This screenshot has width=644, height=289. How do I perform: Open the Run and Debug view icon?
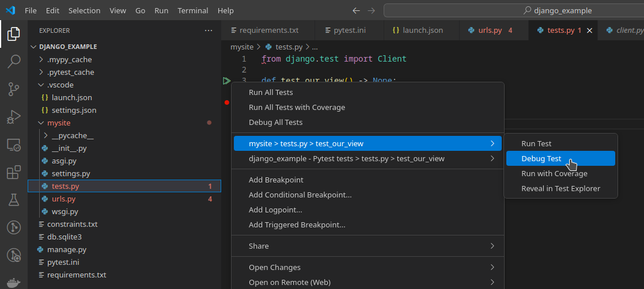coord(14,117)
